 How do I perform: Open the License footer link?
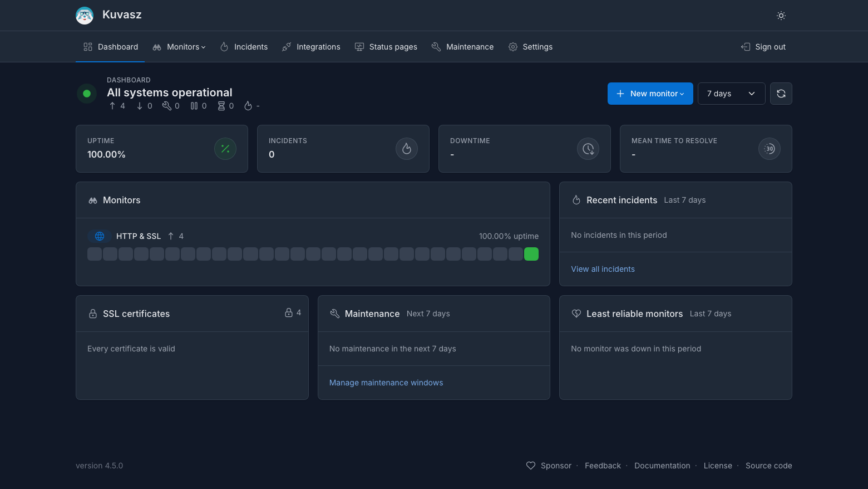coord(718,466)
